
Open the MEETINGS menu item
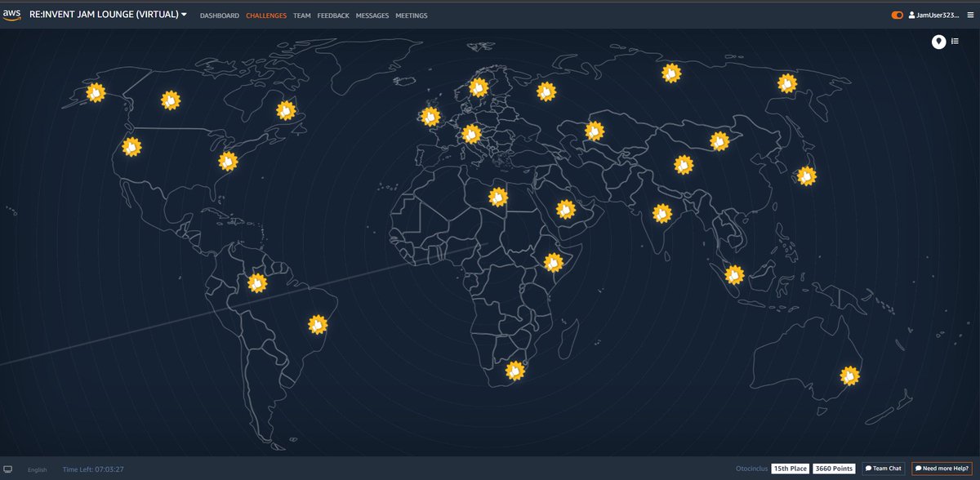click(410, 15)
